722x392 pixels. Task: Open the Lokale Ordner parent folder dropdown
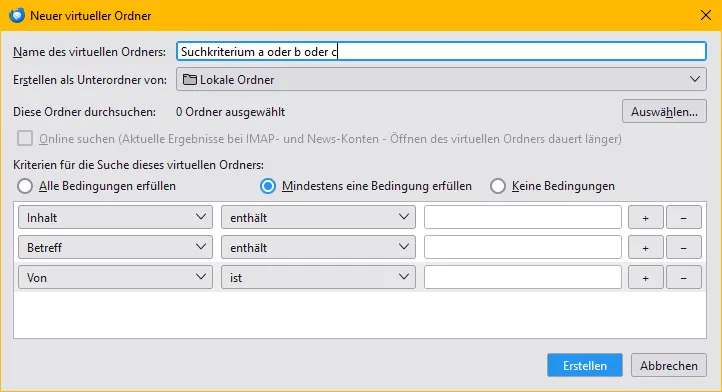coord(441,79)
